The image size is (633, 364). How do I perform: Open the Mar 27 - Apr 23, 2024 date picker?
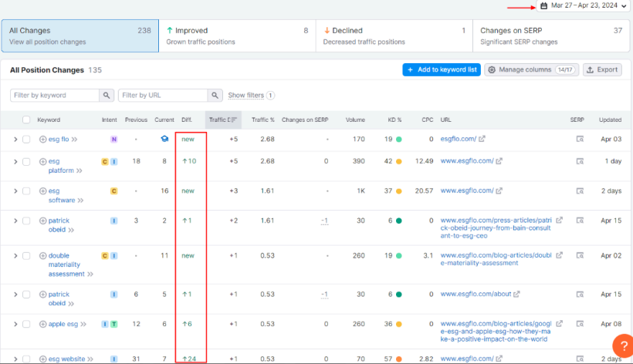[584, 6]
